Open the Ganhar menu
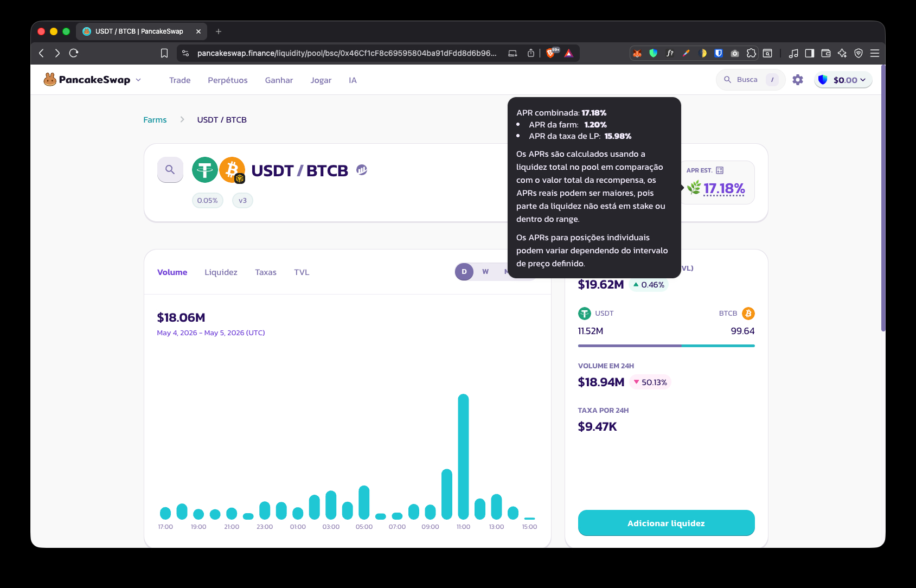Image resolution: width=916 pixels, height=588 pixels. [279, 80]
